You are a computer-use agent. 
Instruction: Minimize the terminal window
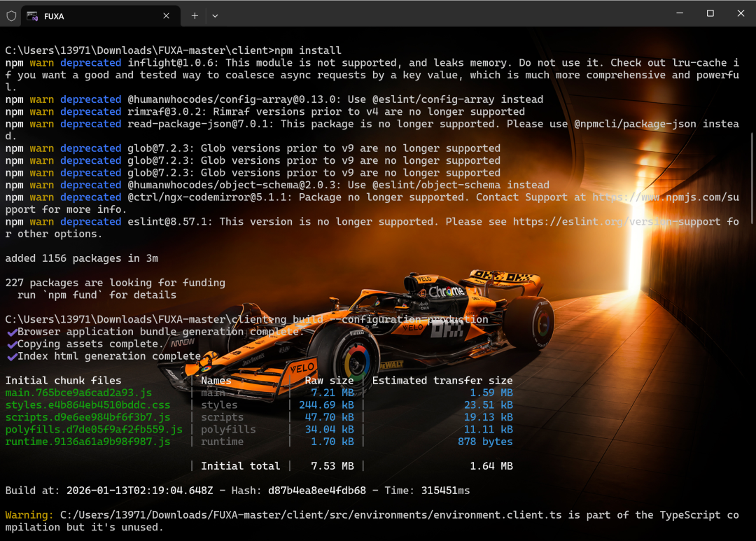pyautogui.click(x=680, y=13)
